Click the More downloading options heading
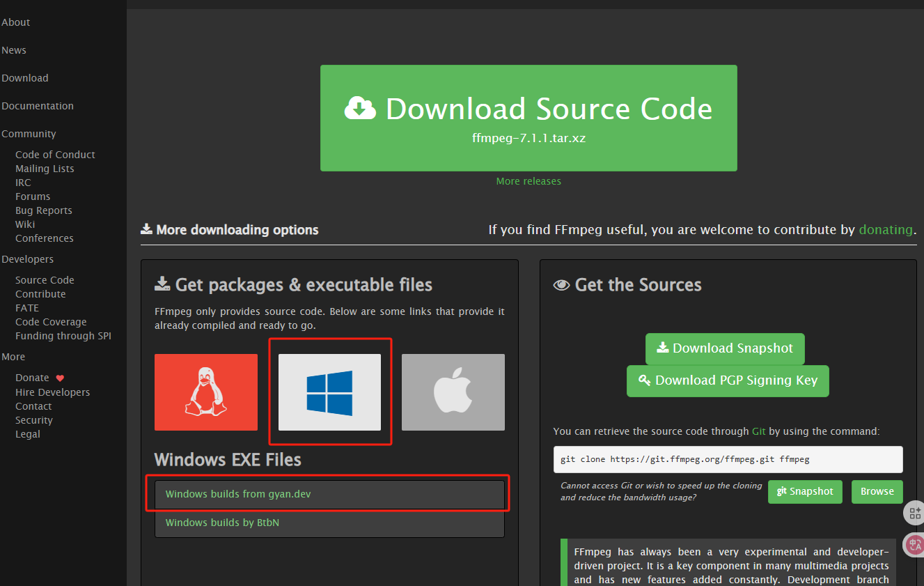 [x=230, y=230]
